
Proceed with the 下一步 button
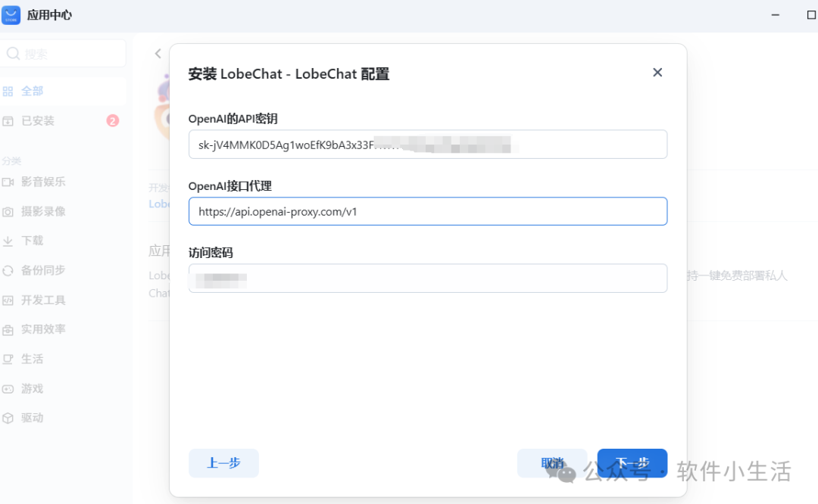[632, 463]
